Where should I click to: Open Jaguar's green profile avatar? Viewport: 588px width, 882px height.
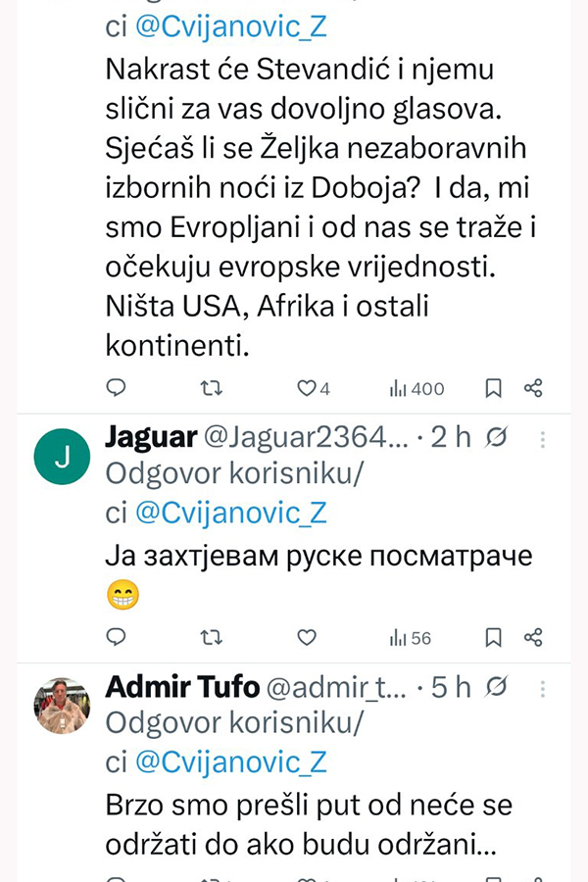[62, 456]
